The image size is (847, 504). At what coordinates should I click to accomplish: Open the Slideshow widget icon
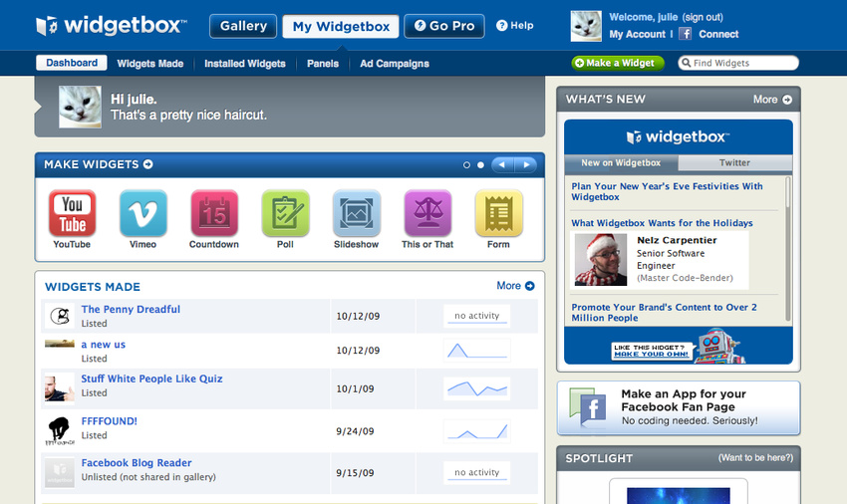click(x=357, y=213)
